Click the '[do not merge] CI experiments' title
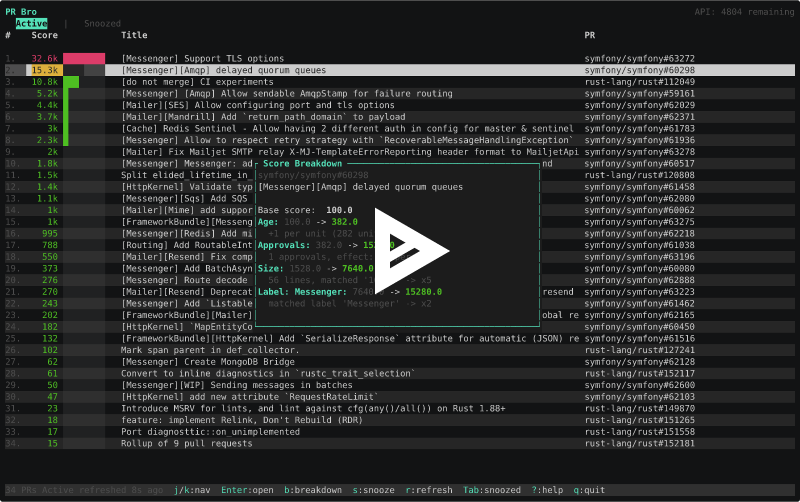This screenshot has height=502, width=800. coord(197,82)
